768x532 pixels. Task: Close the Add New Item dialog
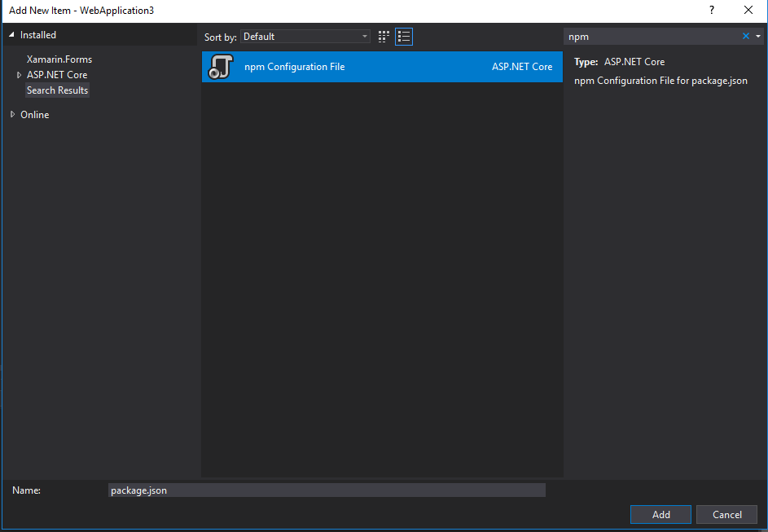point(748,11)
